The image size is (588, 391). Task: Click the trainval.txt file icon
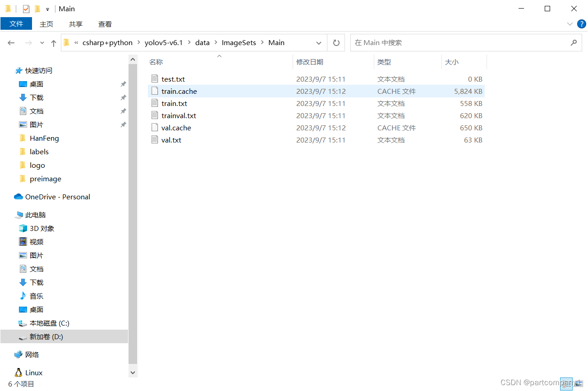click(x=155, y=115)
